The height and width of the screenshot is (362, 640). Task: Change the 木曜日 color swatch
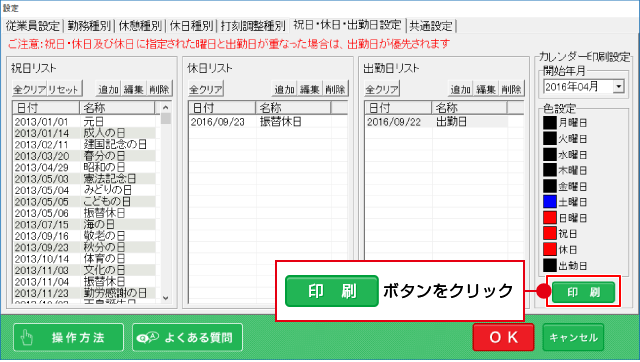550,170
